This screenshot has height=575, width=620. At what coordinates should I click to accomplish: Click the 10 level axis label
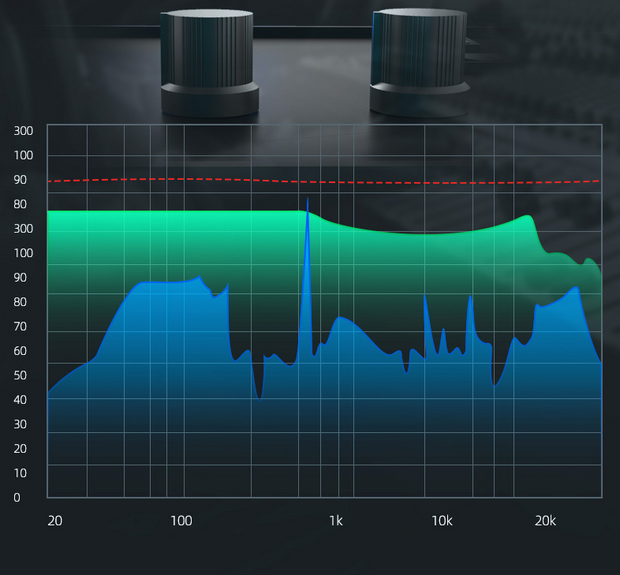point(20,473)
